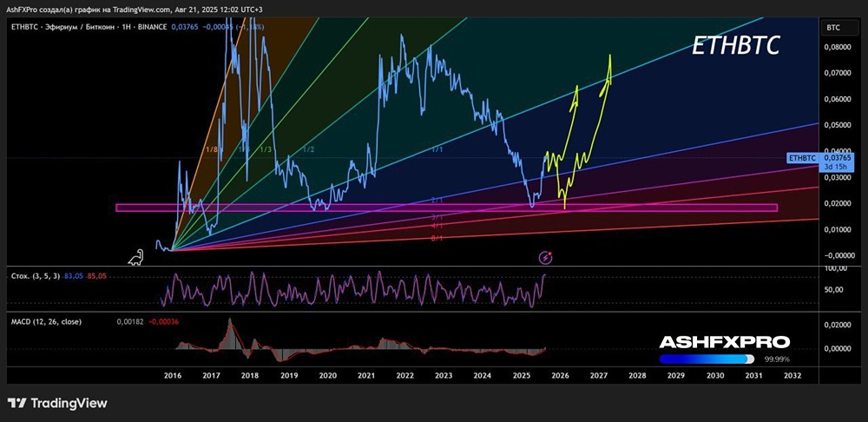Click the pink horizontal support zone rectangle
This screenshot has height=422, width=868.
446,208
